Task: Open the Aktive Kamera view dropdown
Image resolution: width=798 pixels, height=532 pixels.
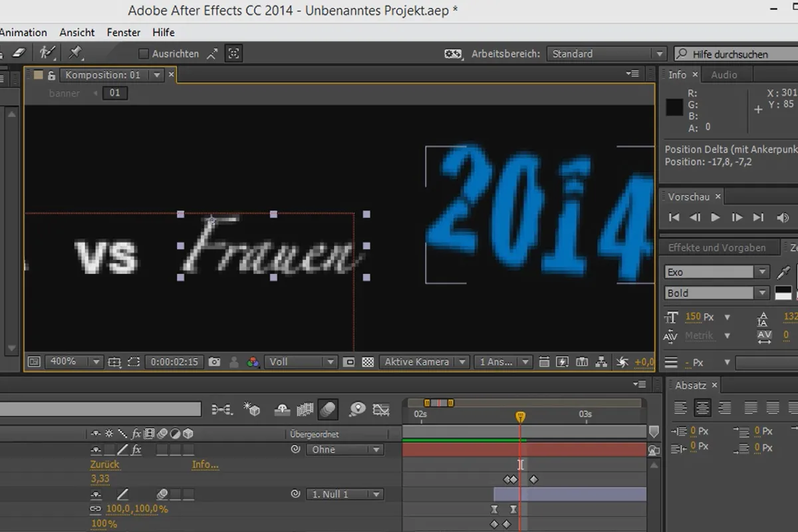Action: [x=423, y=362]
